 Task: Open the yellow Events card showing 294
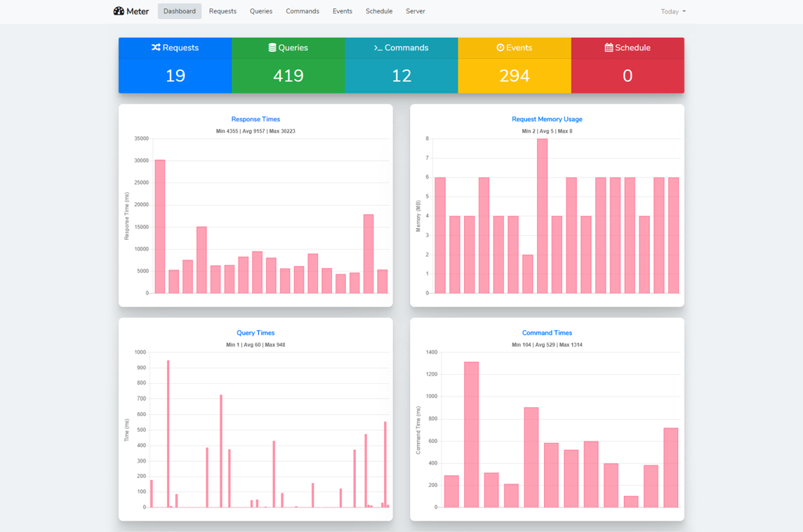click(515, 65)
